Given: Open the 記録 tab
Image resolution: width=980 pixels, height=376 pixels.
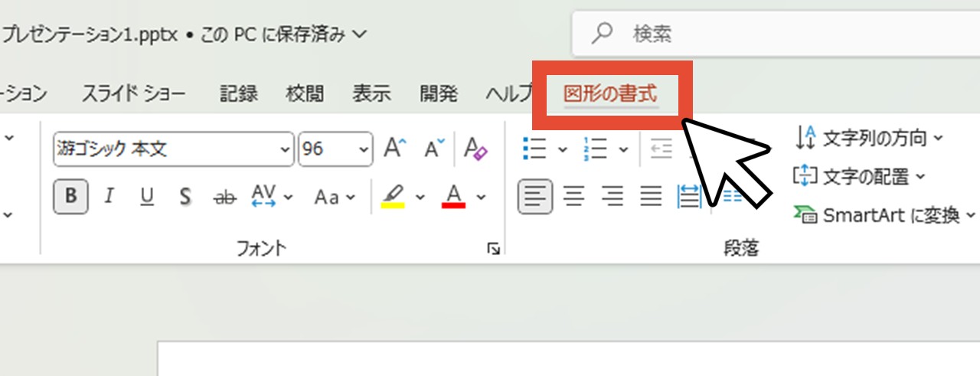Looking at the screenshot, I should 239,94.
